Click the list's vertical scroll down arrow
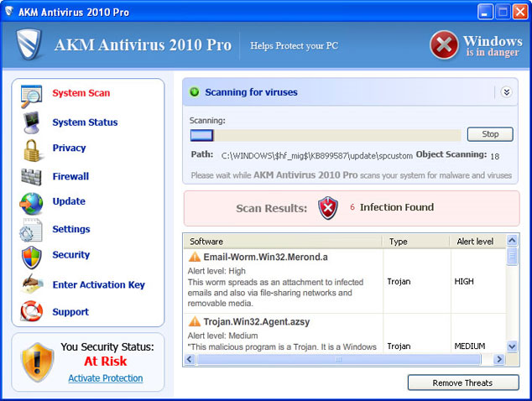The width and height of the screenshot is (532, 401). click(x=512, y=346)
